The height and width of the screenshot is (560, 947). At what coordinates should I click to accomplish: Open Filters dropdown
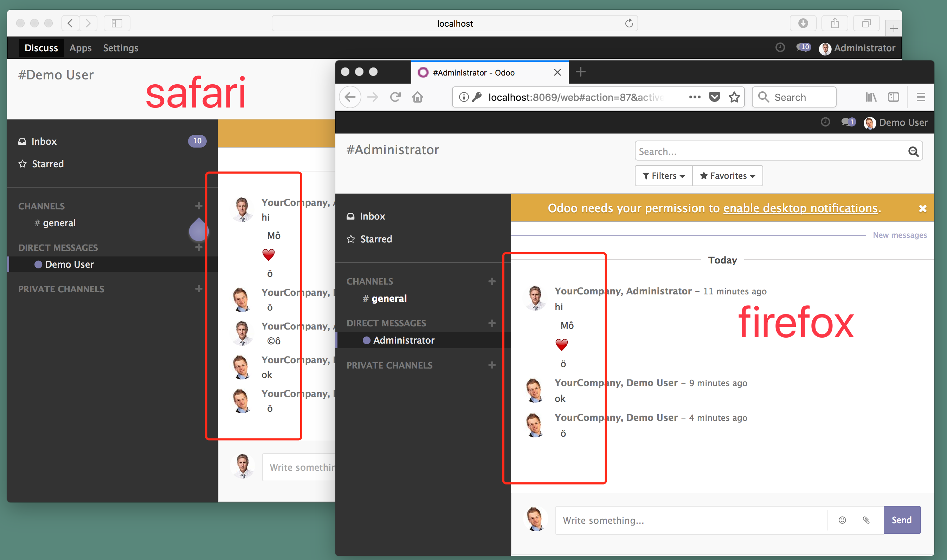coord(664,176)
